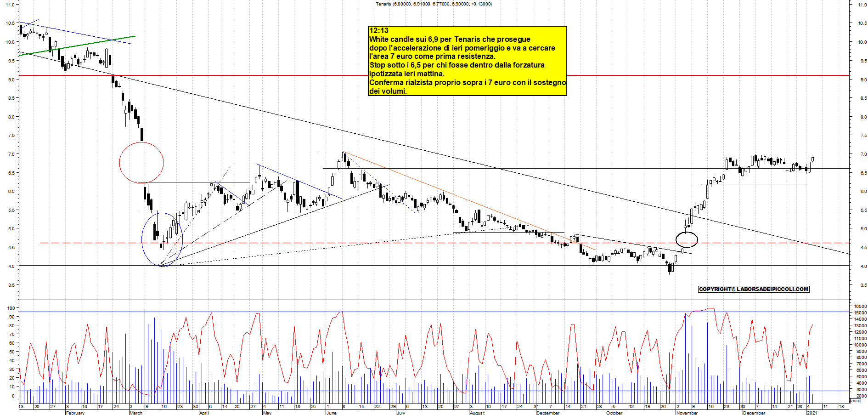Click the August label on the time axis

477,413
